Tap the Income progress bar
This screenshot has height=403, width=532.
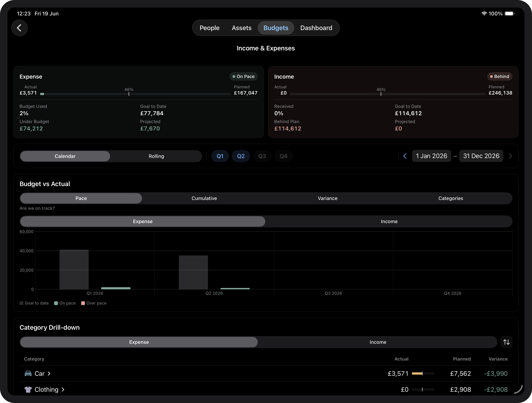(x=388, y=94)
